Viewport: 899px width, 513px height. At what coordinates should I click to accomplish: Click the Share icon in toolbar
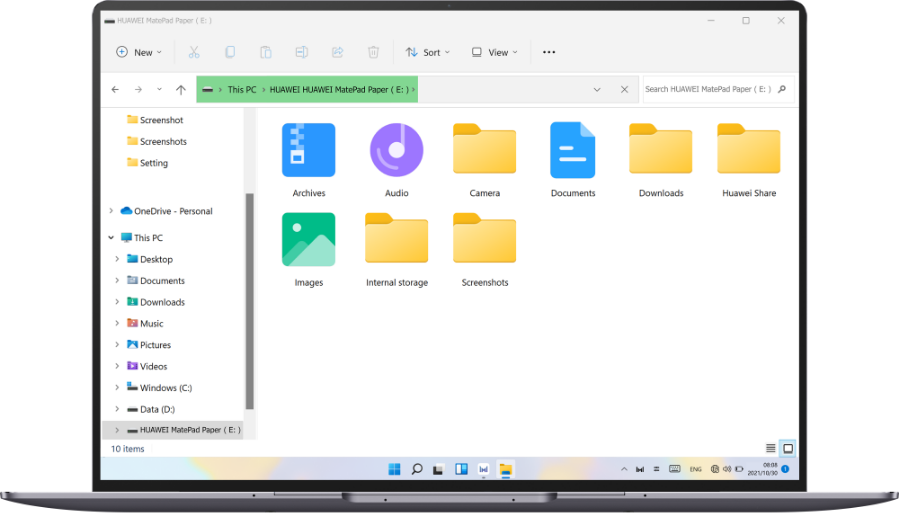tap(337, 52)
